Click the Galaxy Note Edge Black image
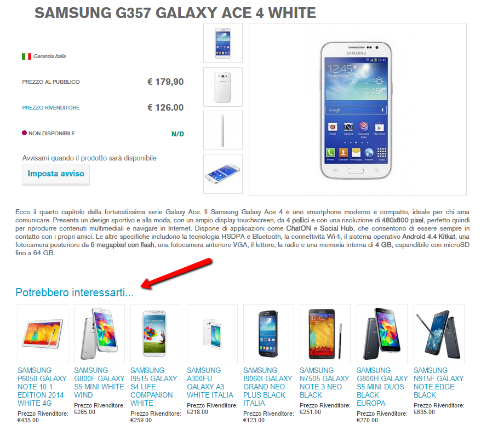 (439, 334)
